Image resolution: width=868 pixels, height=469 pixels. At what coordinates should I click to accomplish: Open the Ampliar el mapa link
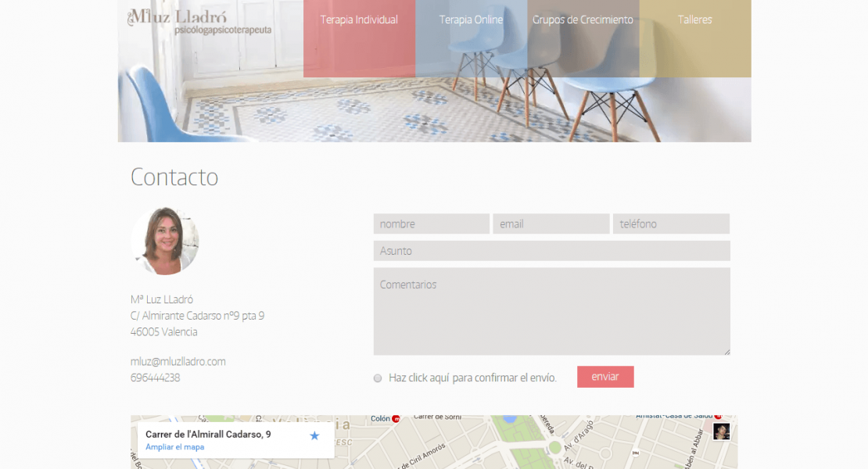tap(174, 447)
